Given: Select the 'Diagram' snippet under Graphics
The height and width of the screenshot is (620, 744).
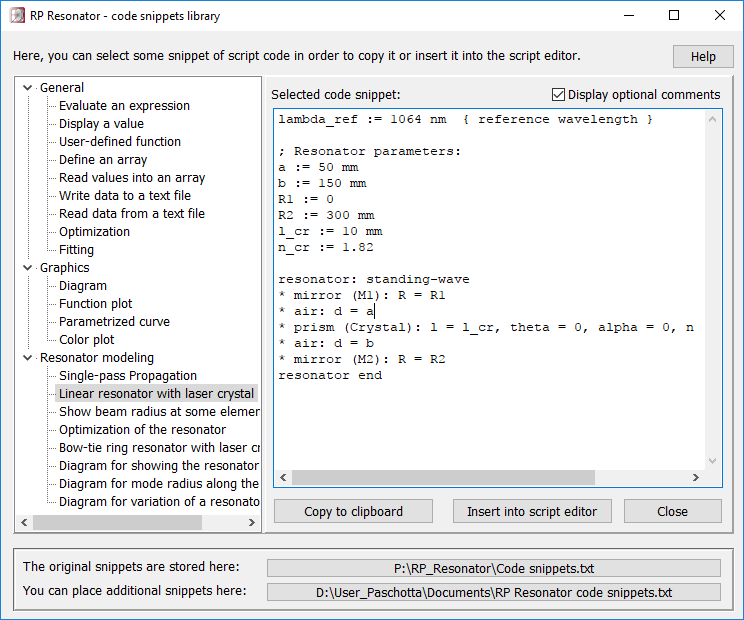Looking at the screenshot, I should tap(83, 286).
